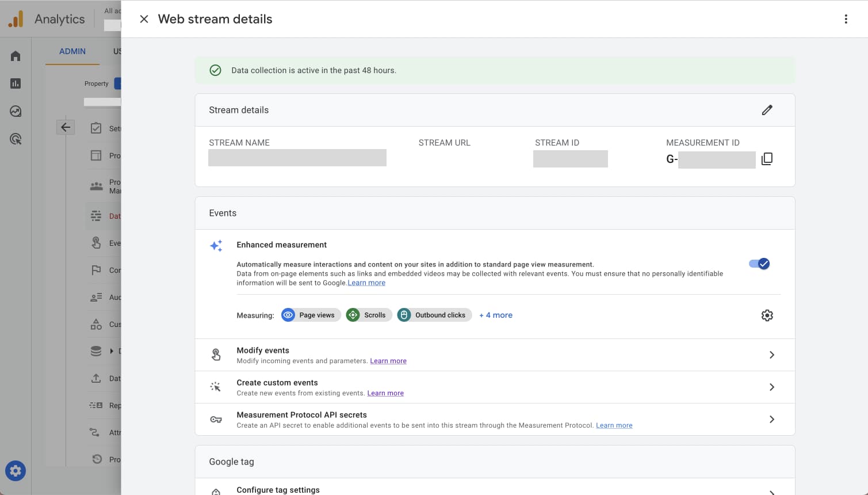
Task: Open Learn more link for Measurement Protocol
Action: [x=614, y=425]
